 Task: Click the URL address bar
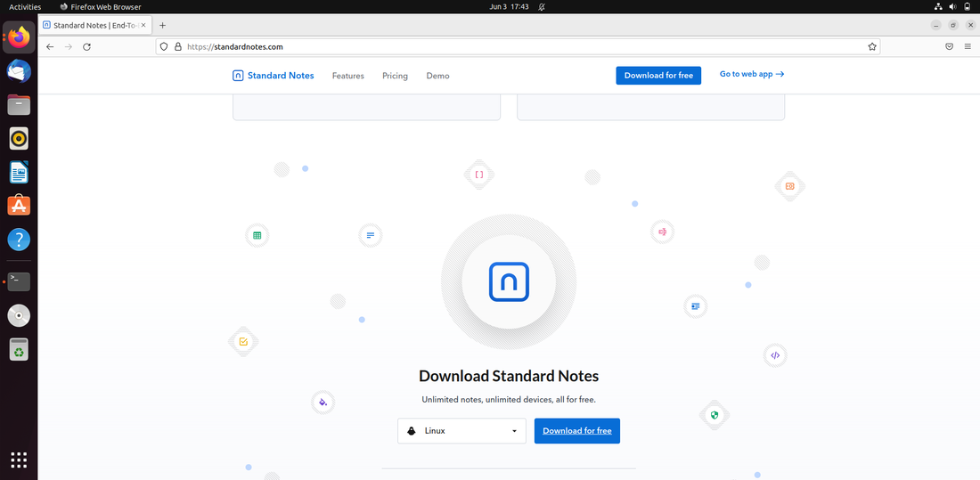click(518, 47)
